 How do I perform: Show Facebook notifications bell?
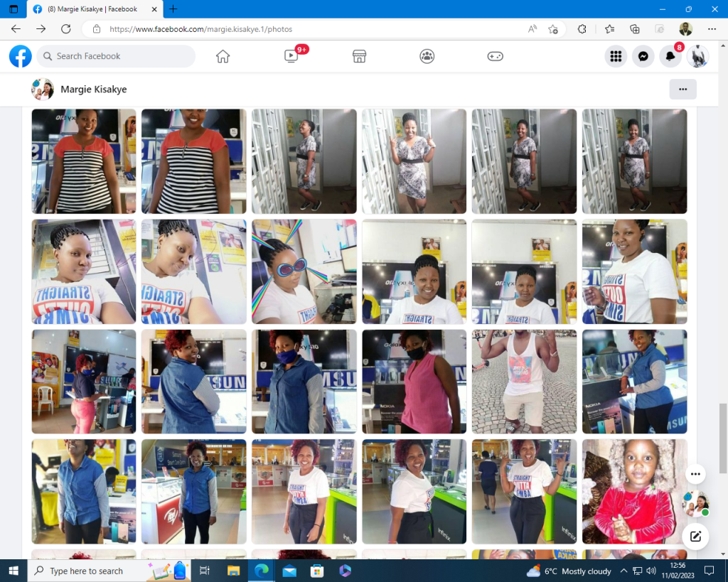[x=670, y=56]
